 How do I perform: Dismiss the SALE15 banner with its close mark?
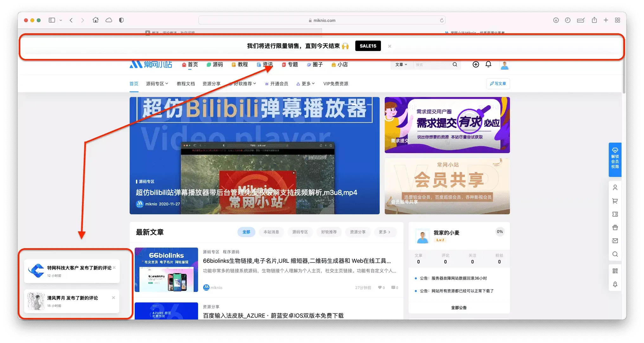[389, 46]
